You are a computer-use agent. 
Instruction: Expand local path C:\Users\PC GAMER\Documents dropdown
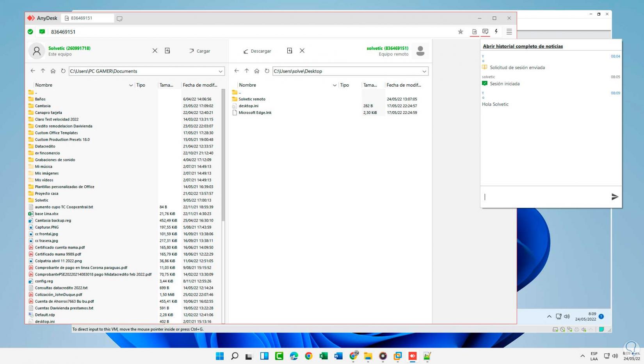pos(221,71)
